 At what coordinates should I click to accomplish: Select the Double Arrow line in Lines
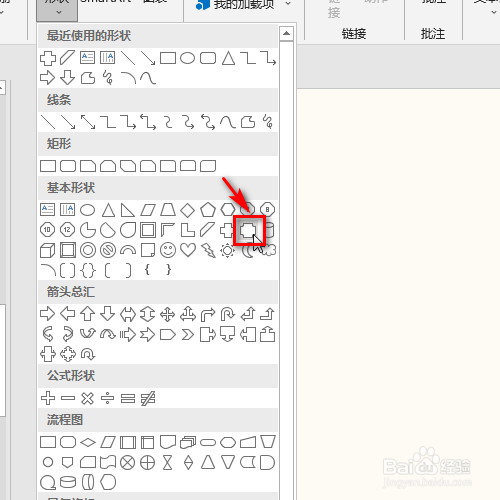[x=88, y=122]
